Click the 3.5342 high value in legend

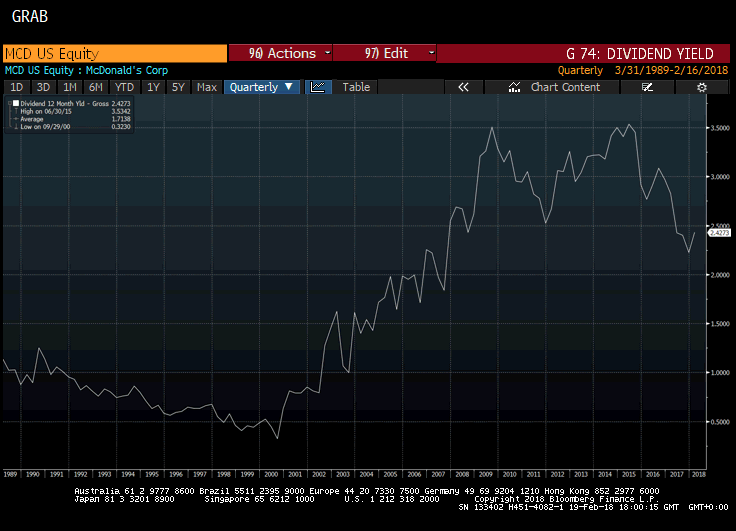point(121,111)
